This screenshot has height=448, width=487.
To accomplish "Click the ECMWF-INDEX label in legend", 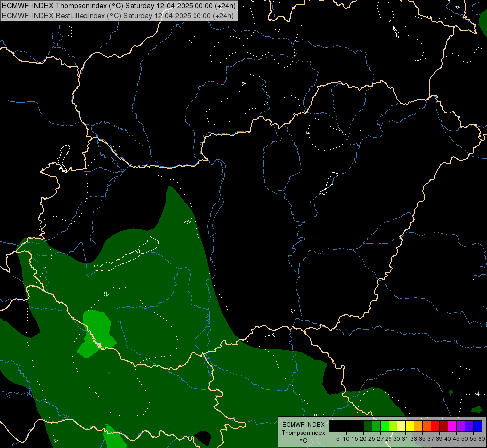I will (x=303, y=425).
